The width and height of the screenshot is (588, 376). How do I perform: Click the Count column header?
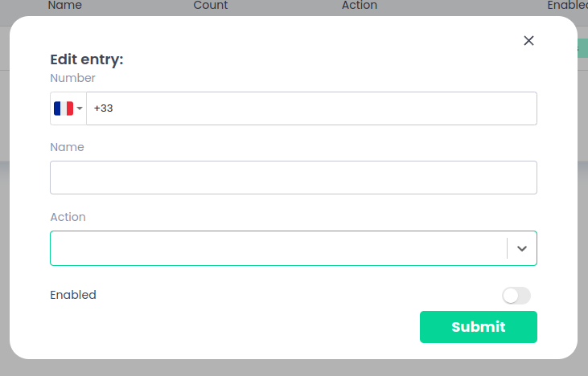point(211,6)
